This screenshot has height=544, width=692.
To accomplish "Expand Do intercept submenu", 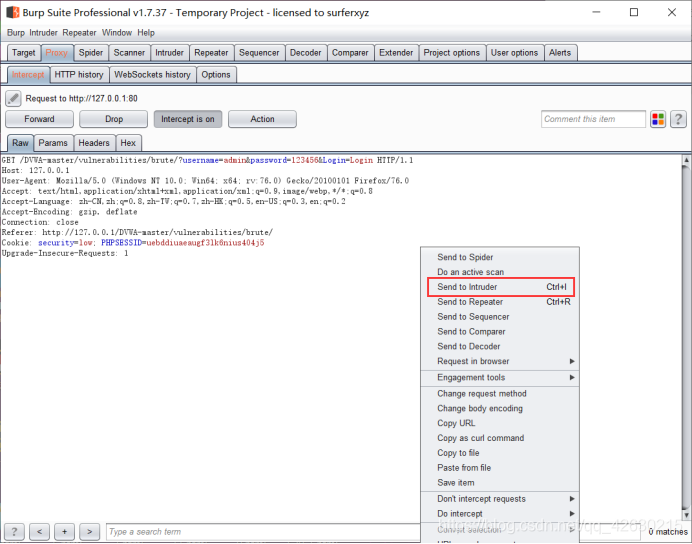I will (500, 514).
